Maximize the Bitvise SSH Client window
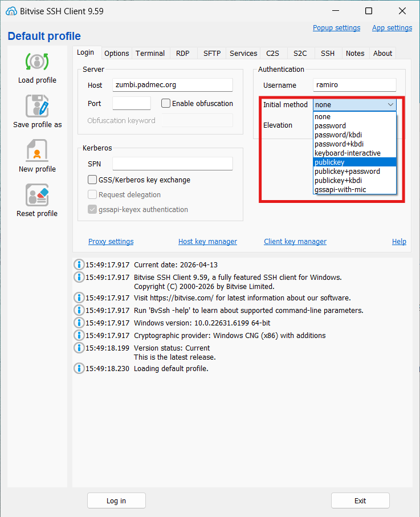 point(369,11)
